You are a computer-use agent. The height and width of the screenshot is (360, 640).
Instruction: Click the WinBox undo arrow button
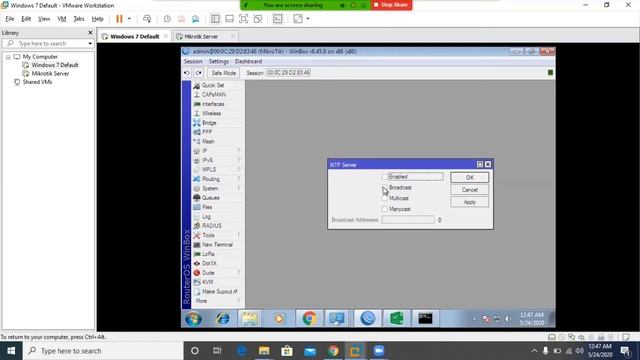coord(187,73)
